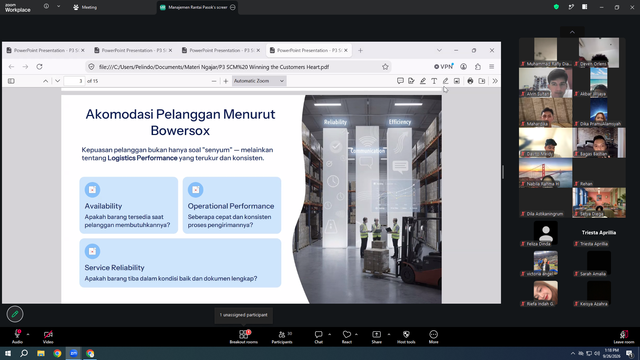Go to previous PDF page
640x360 pixels.
pyautogui.click(x=45, y=81)
